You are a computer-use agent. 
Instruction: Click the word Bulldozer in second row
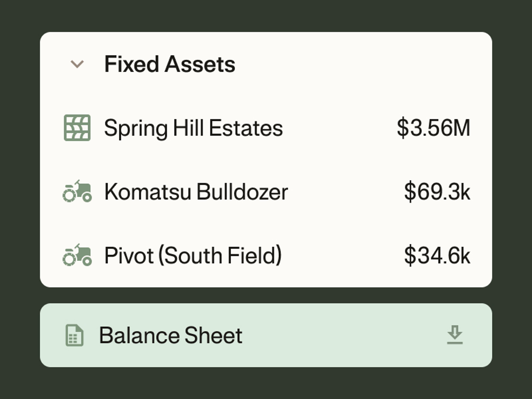click(x=242, y=192)
